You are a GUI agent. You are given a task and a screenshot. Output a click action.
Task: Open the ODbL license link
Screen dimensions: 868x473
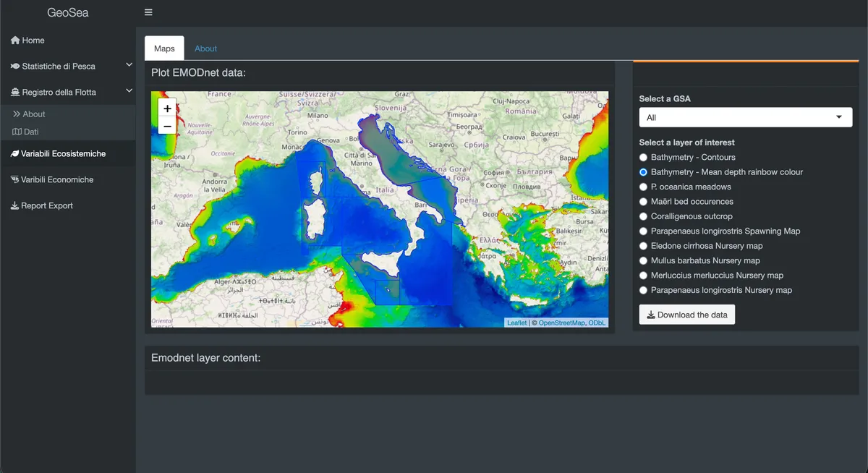[597, 323]
